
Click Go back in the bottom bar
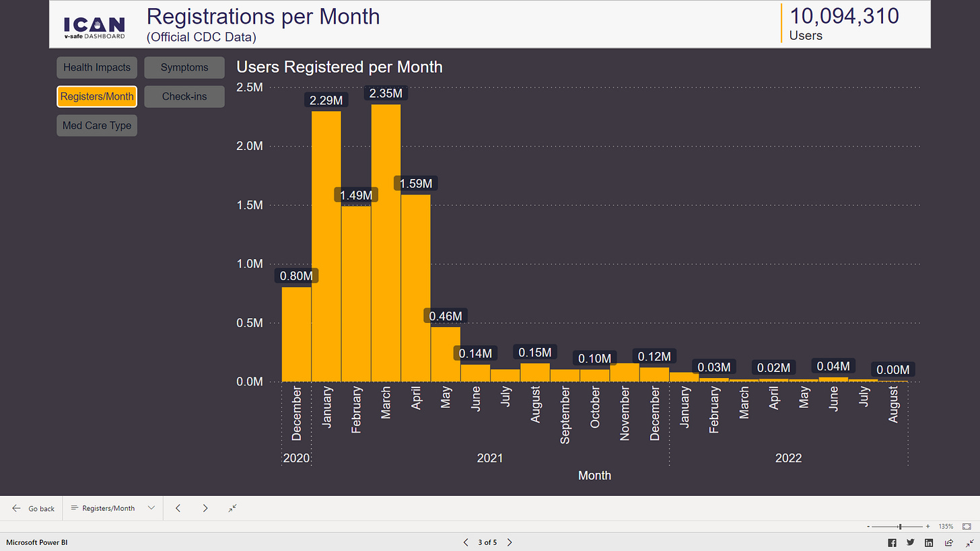(x=32, y=508)
